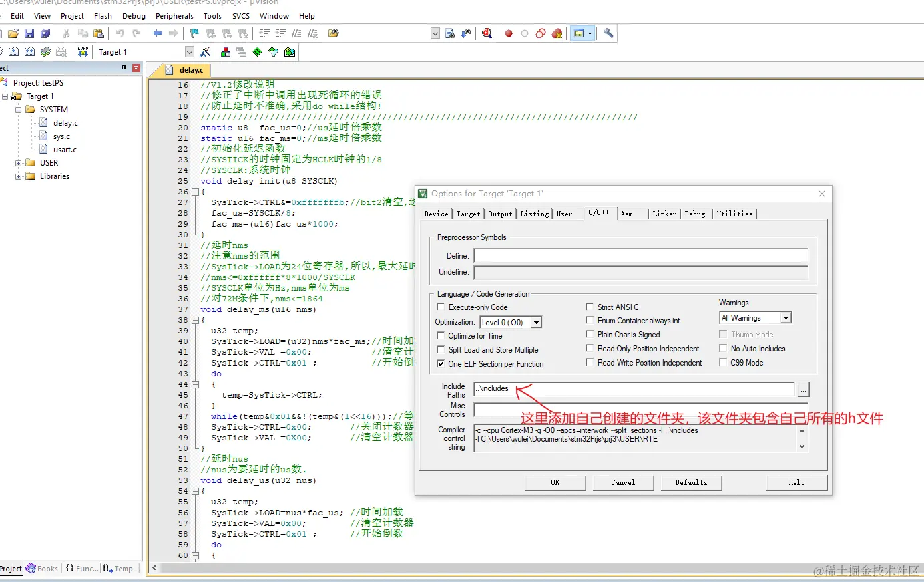This screenshot has width=924, height=582.
Task: Toggle bookmark with the flag icon
Action: click(x=194, y=33)
